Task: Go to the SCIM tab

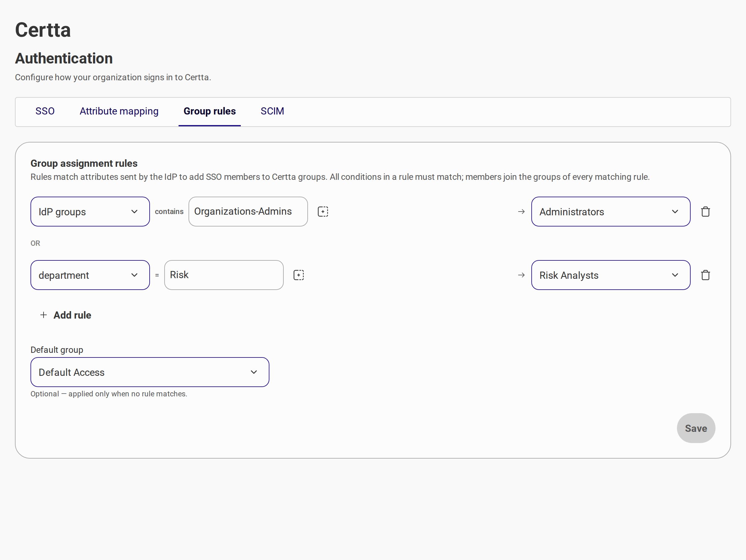Action: coord(272,111)
